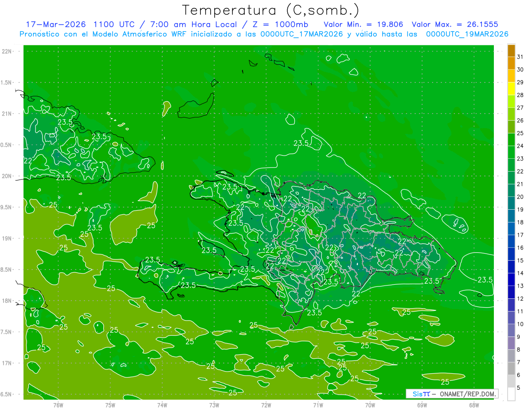This screenshot has height=411, width=532.
Task: Click the orange swatch between 30 and 31
Action: [511, 63]
